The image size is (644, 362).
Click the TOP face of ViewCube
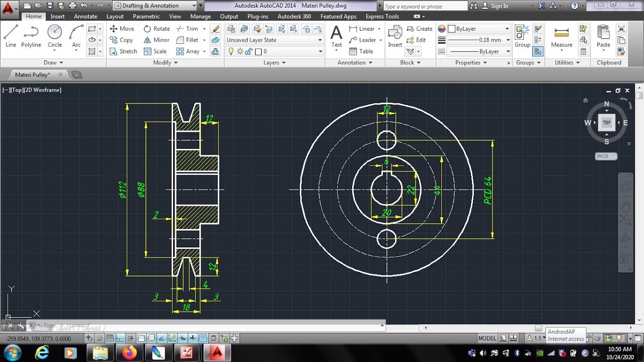click(x=607, y=123)
